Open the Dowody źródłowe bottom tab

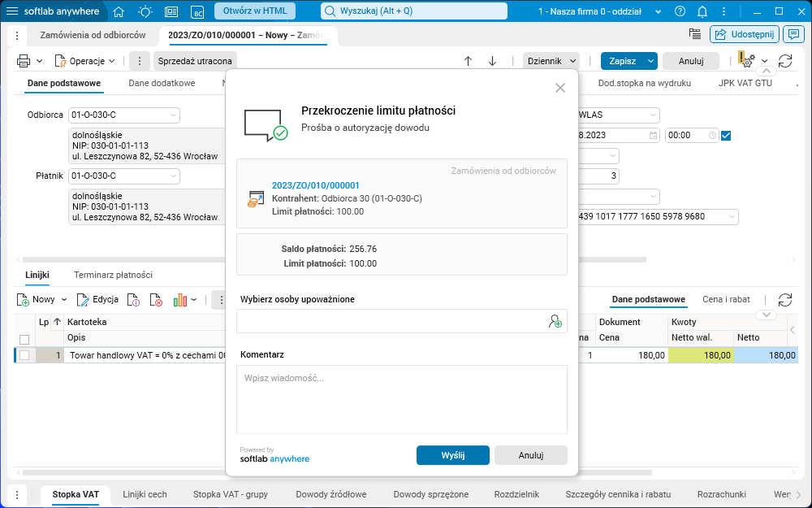(331, 494)
